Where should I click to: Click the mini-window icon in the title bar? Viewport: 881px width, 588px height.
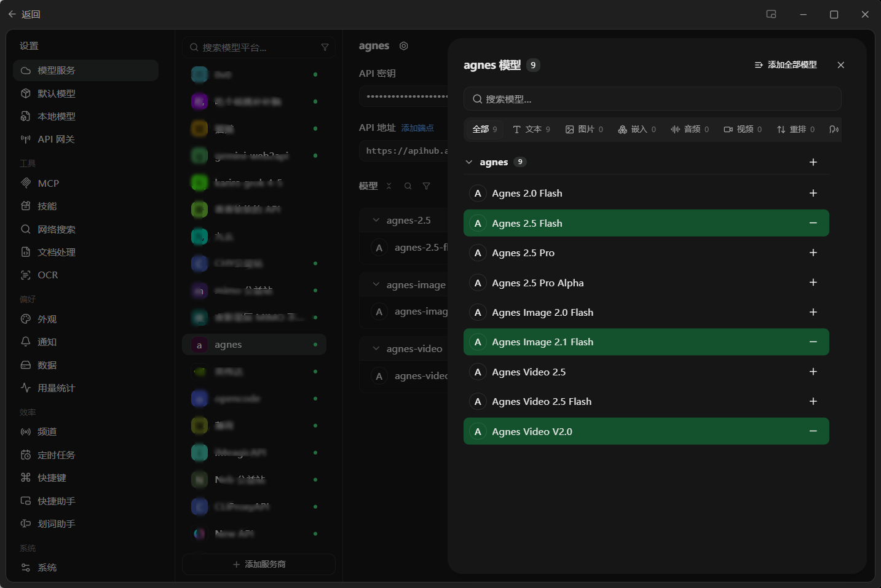(x=771, y=14)
